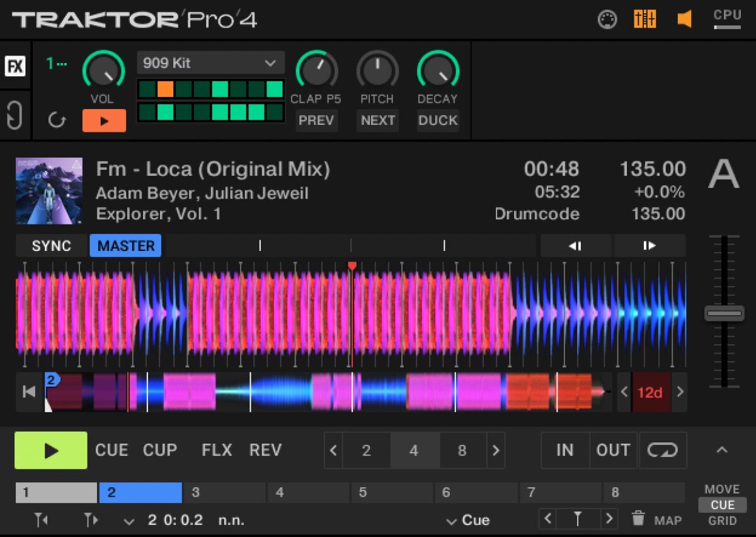Open the 909 Kit dropdown

(210, 63)
